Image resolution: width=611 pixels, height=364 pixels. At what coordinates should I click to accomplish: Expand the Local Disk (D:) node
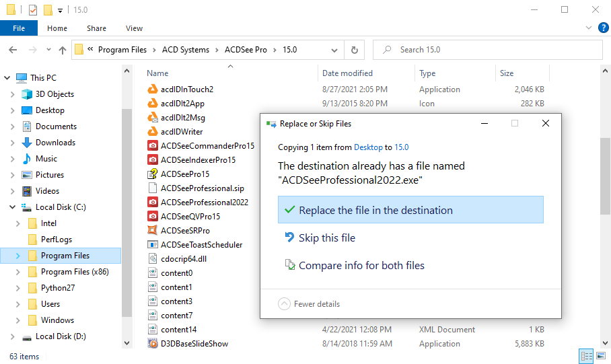[13, 336]
